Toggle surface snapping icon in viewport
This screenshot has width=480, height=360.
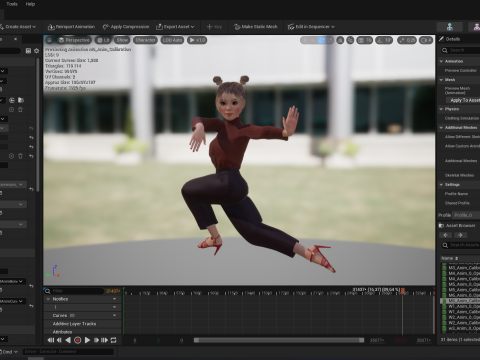[350, 40]
